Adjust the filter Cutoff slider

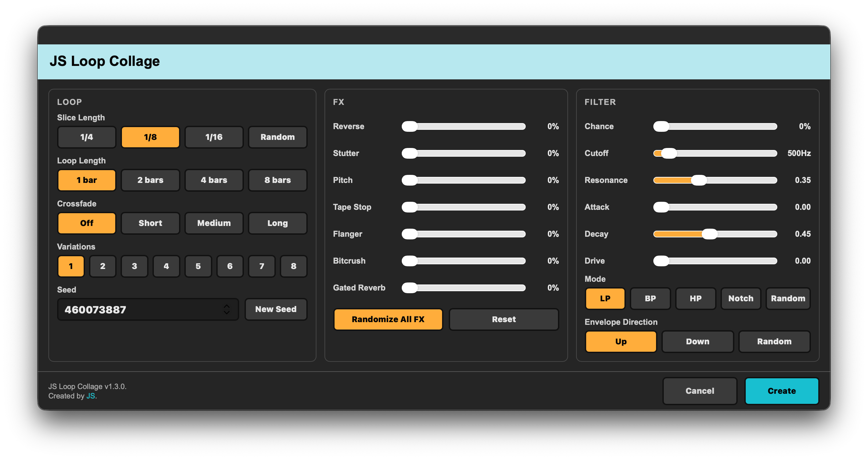pos(715,153)
